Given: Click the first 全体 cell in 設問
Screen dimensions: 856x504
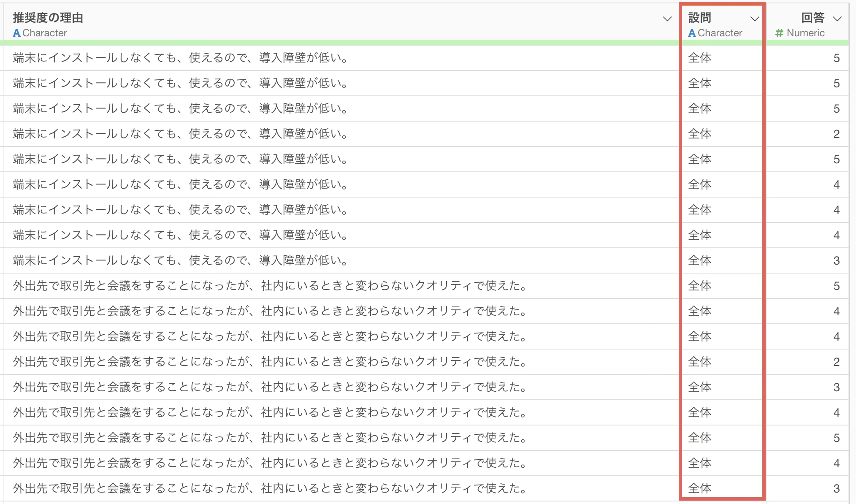Looking at the screenshot, I should click(700, 58).
